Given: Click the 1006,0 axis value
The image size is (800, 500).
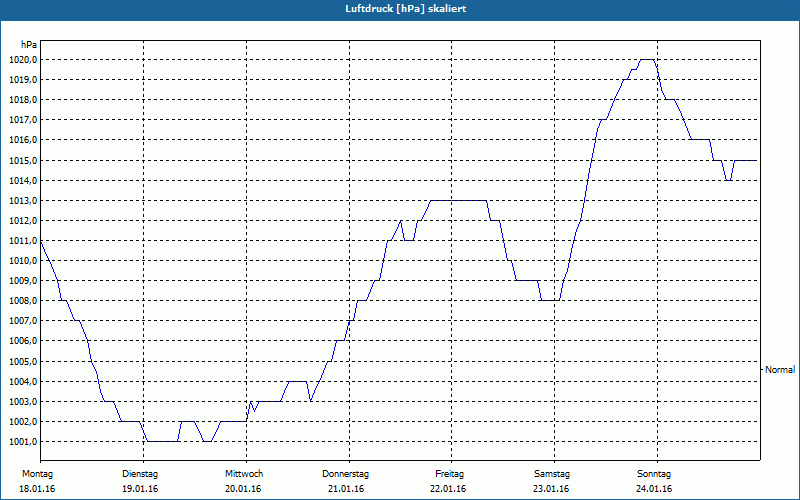Looking at the screenshot, I should tap(23, 341).
